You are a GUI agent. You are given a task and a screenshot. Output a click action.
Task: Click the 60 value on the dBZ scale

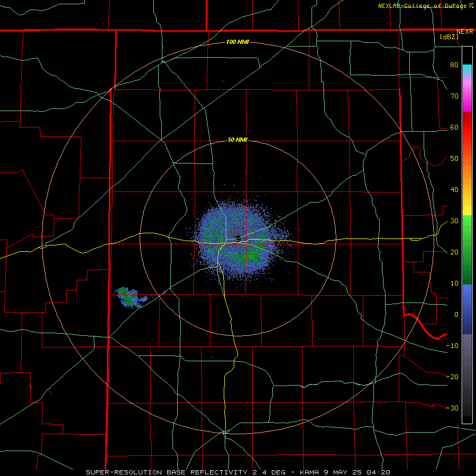[454, 127]
